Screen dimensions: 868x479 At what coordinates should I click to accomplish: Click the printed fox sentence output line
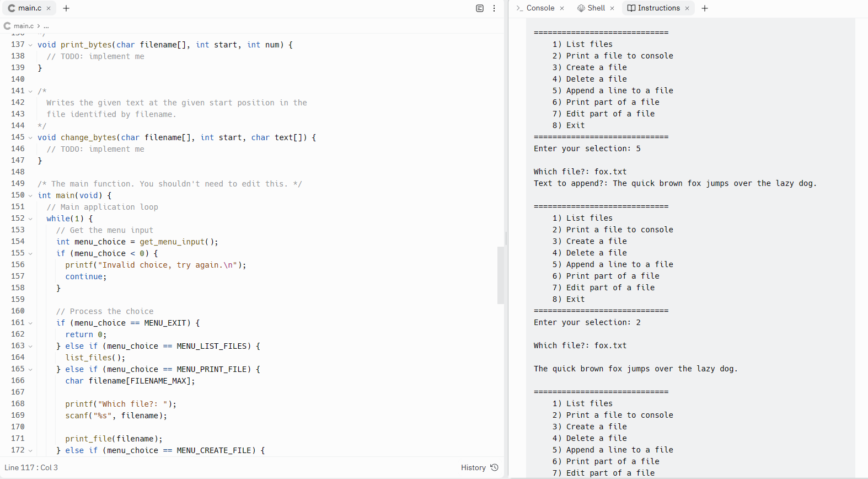click(x=636, y=369)
